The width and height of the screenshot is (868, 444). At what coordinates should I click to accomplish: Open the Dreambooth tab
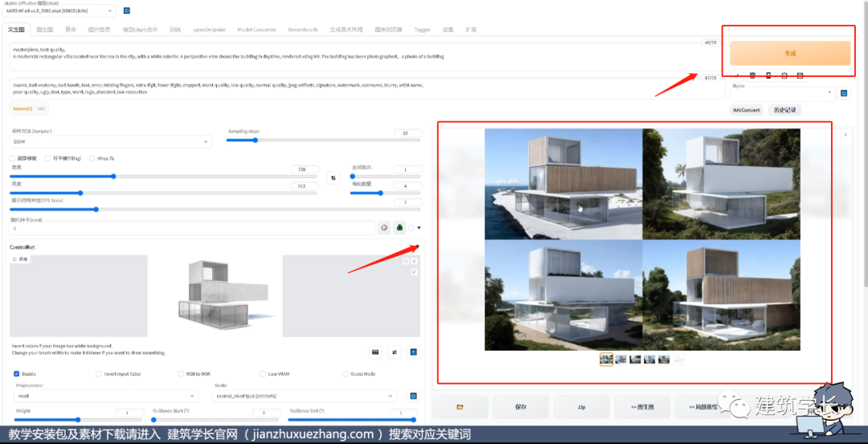(303, 29)
